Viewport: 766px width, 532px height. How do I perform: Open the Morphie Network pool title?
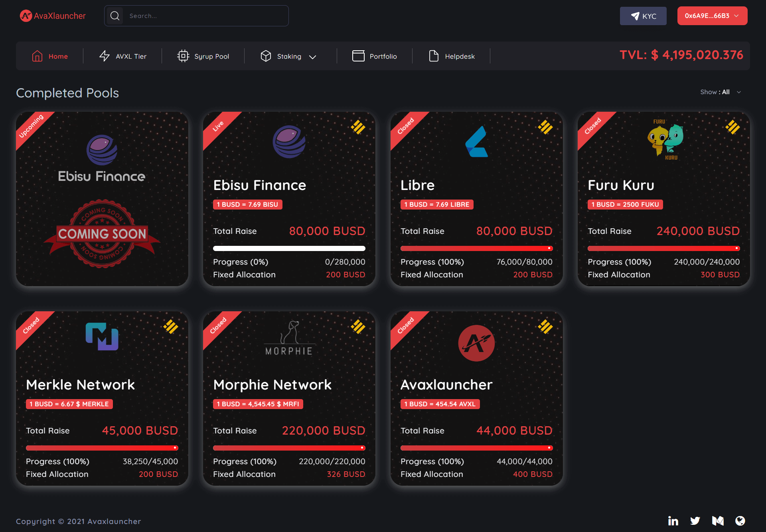click(x=272, y=385)
